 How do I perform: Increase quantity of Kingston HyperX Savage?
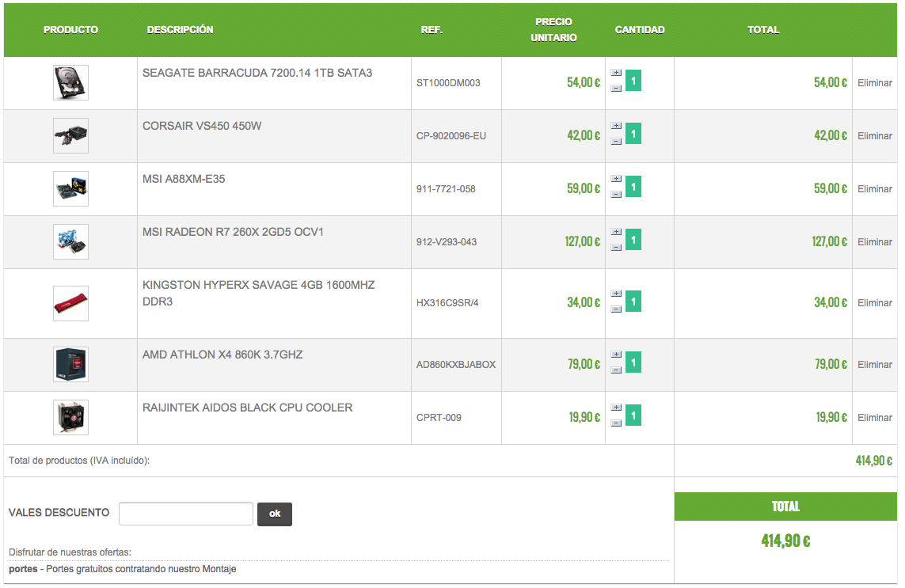pyautogui.click(x=616, y=294)
